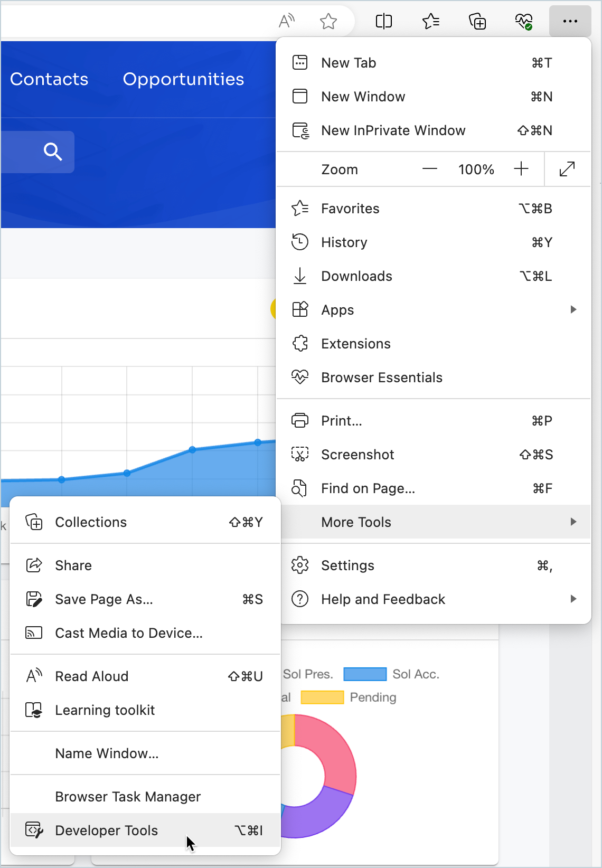Click the Settings and more ellipsis button

570,21
